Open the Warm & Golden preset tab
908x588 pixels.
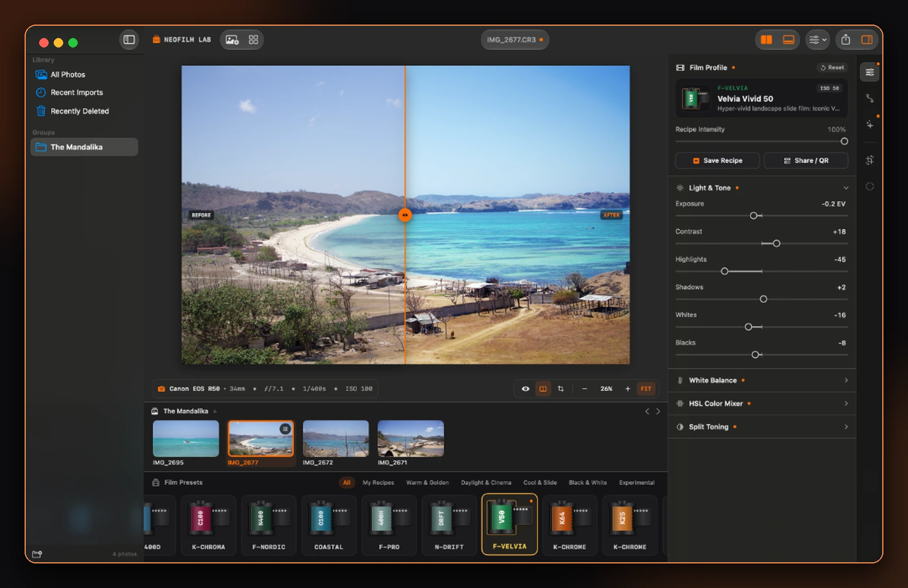coord(427,482)
